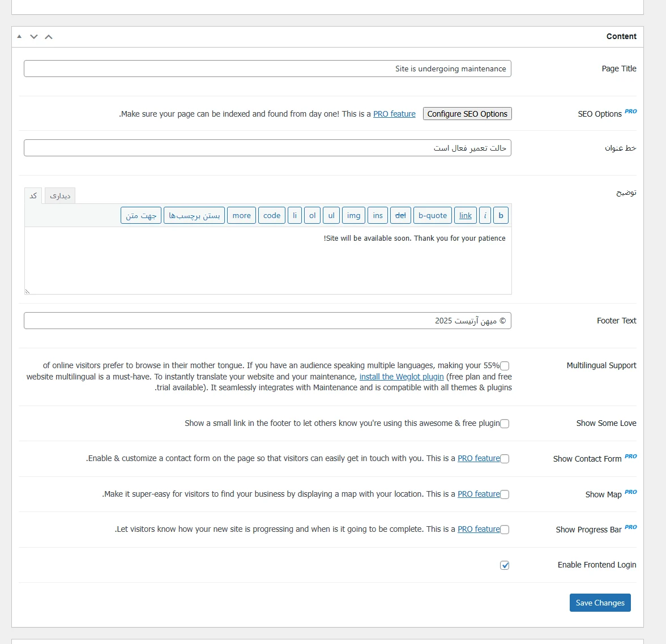Toggle the Show Some Love checkbox
666x644 pixels.
pyautogui.click(x=505, y=424)
